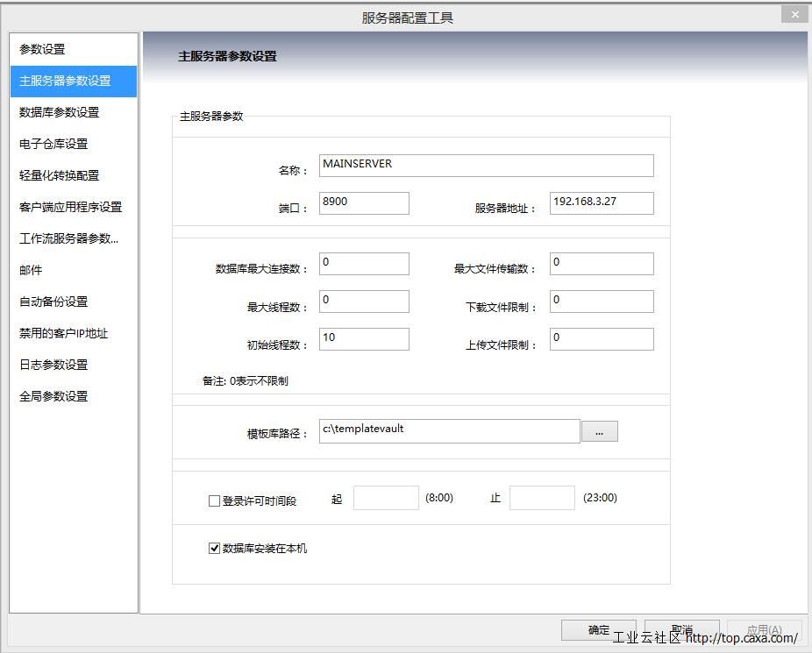
Task: Focus the 服务器地址 input field
Action: point(601,203)
